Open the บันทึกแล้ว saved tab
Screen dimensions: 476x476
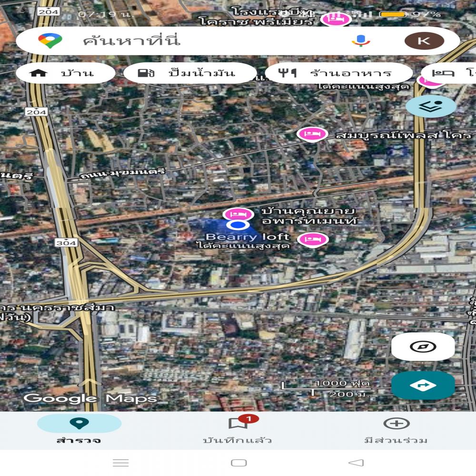tap(238, 429)
